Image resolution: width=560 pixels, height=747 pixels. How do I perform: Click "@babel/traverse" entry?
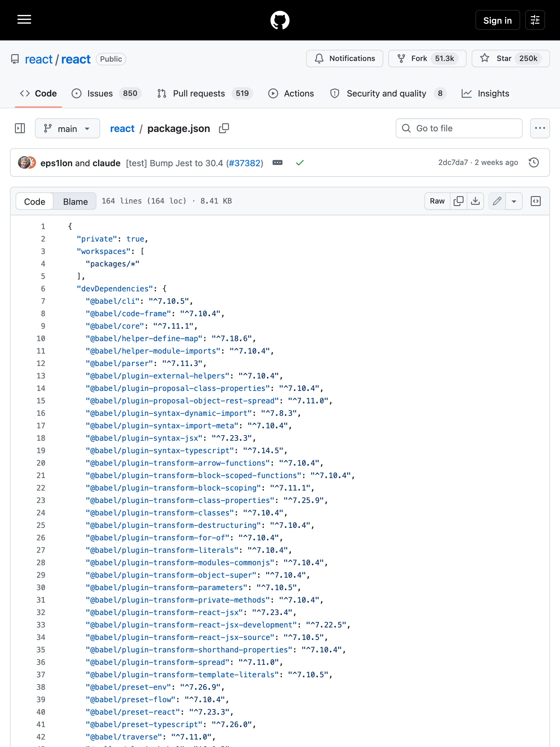151,737
